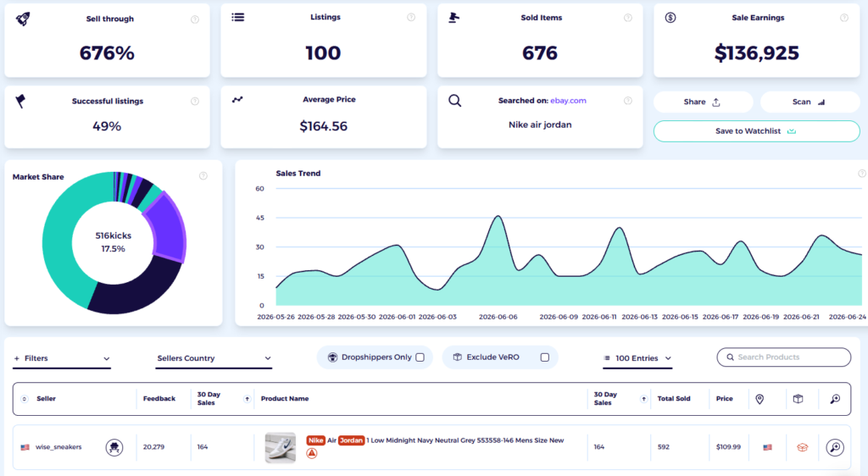
Task: Tick the Exclude VeRO checkbox
Action: pyautogui.click(x=545, y=357)
